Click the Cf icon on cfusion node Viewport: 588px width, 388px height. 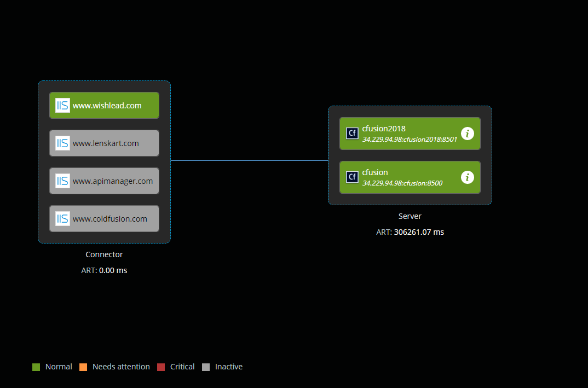(x=352, y=177)
